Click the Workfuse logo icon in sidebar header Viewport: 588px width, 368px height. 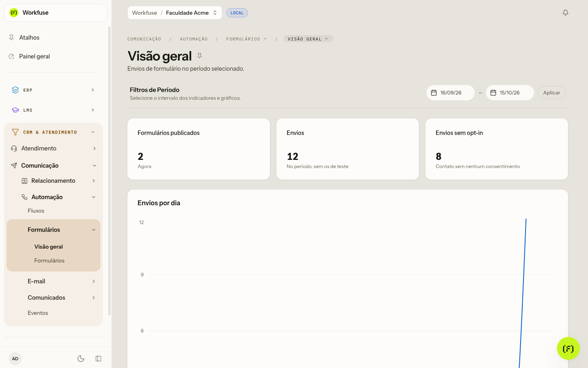14,13
